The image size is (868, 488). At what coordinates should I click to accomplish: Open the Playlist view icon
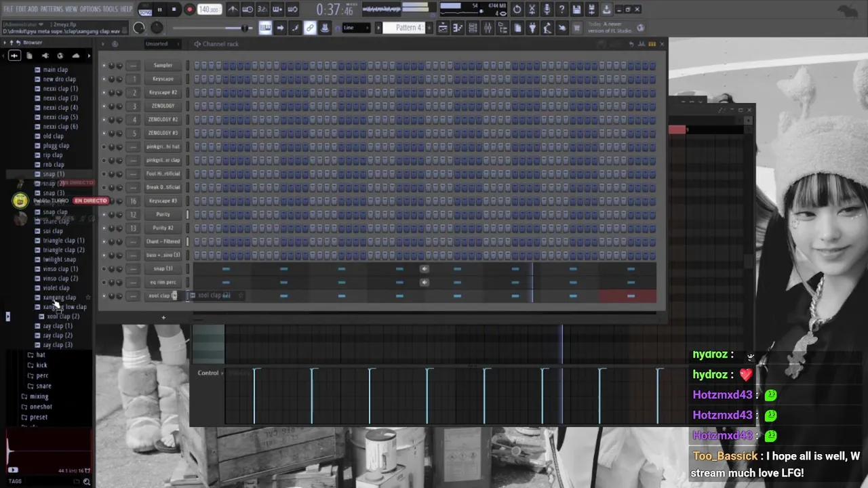pos(443,28)
